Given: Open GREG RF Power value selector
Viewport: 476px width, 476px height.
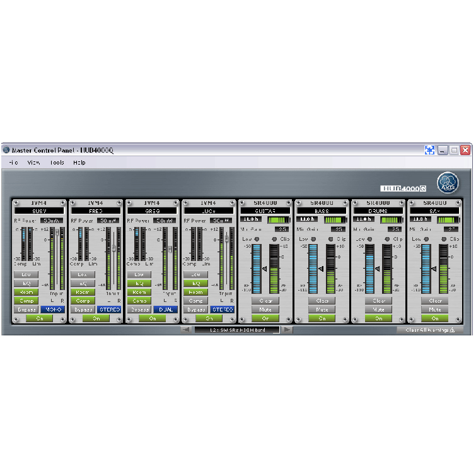Looking at the screenshot, I should point(165,221).
